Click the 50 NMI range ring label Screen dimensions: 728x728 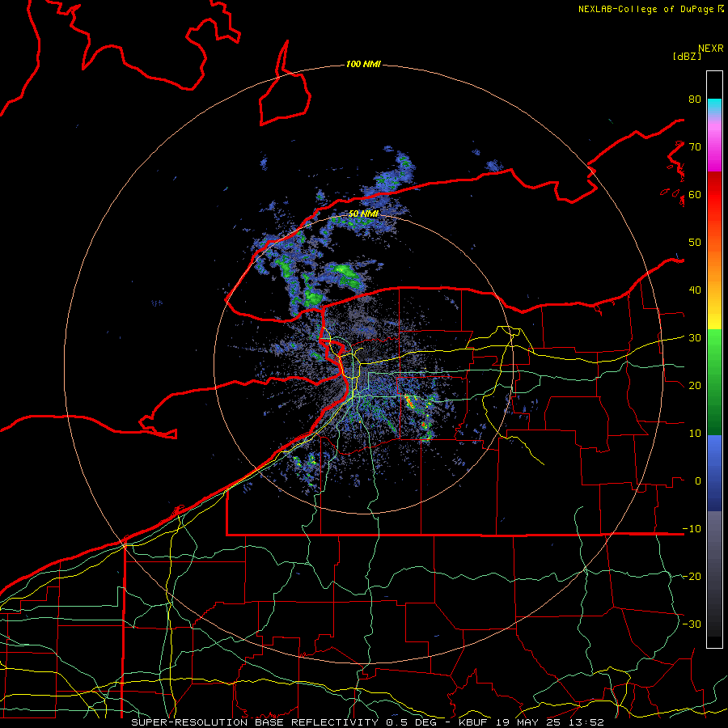(x=363, y=214)
